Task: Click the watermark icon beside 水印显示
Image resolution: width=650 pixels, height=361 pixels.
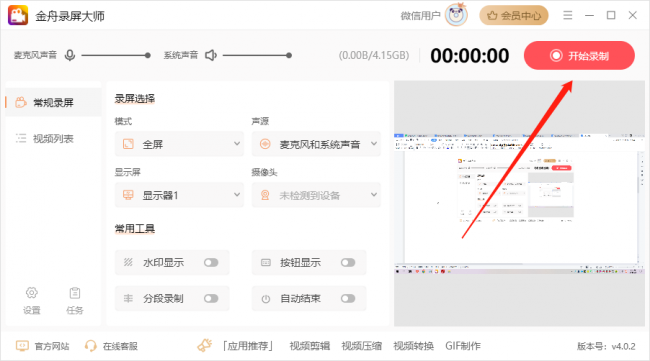Action: tap(128, 262)
